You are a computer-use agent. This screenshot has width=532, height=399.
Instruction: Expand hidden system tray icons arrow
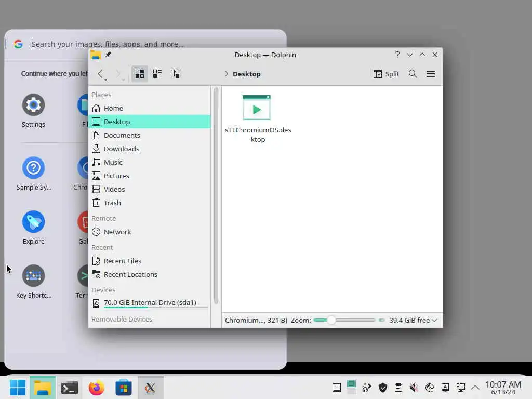point(475,388)
